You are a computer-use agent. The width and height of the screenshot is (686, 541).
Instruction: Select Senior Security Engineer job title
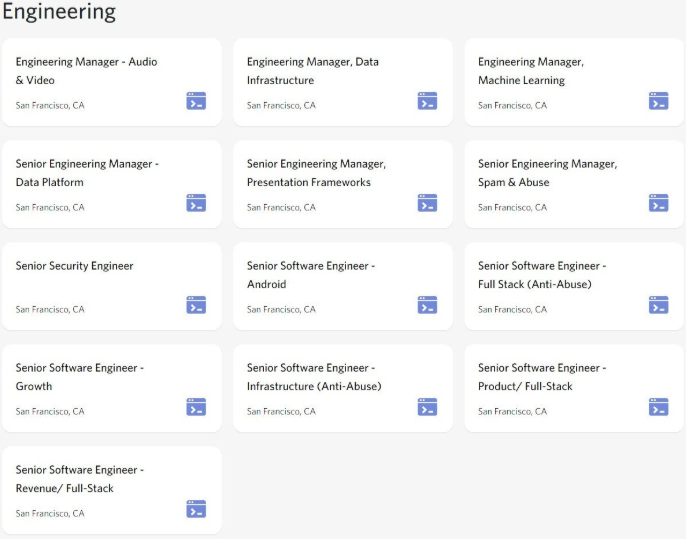[74, 266]
